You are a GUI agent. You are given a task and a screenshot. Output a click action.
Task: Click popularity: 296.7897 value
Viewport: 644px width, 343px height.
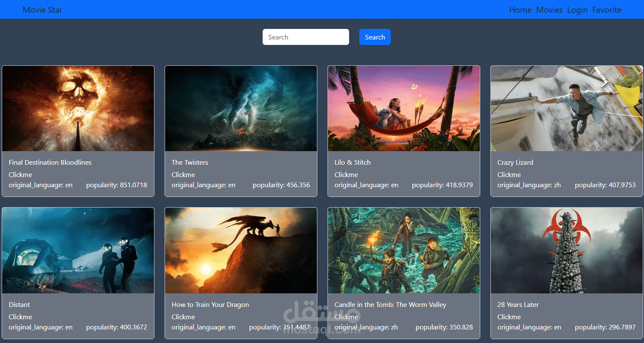click(x=605, y=327)
